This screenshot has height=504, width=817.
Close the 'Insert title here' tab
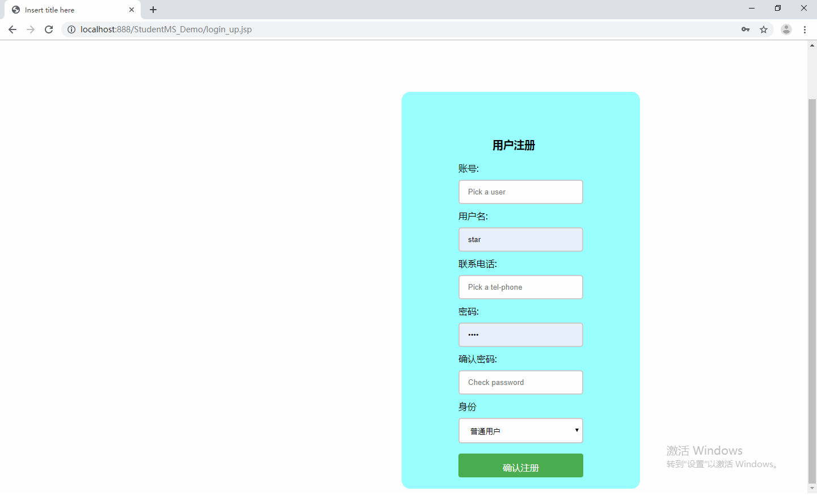click(132, 10)
